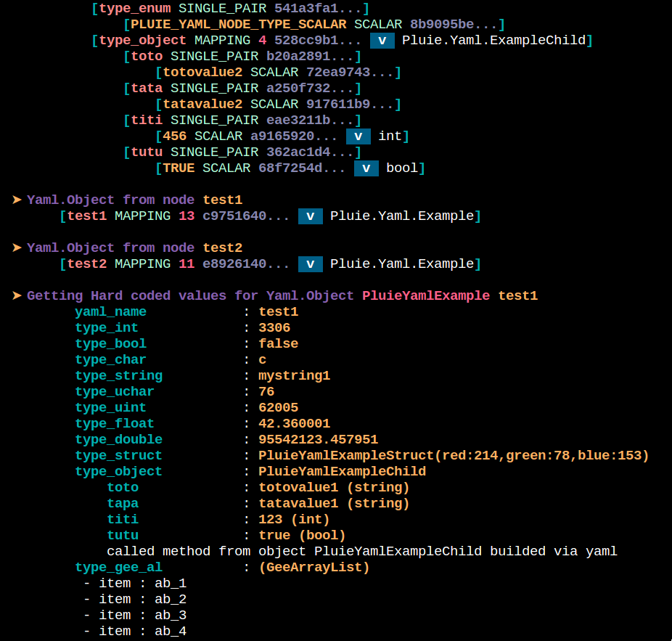This screenshot has width=672, height=641.
Task: Click the 'tapa' field label
Action: tap(123, 503)
